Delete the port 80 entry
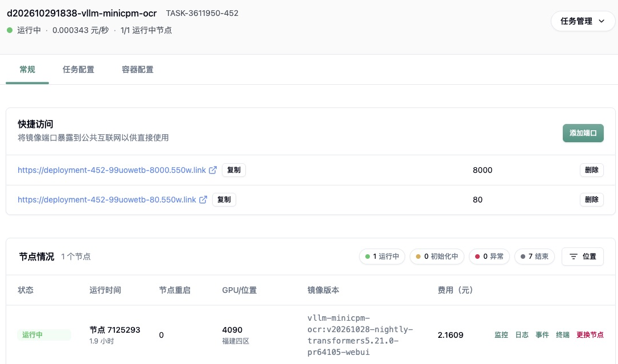 pos(592,200)
